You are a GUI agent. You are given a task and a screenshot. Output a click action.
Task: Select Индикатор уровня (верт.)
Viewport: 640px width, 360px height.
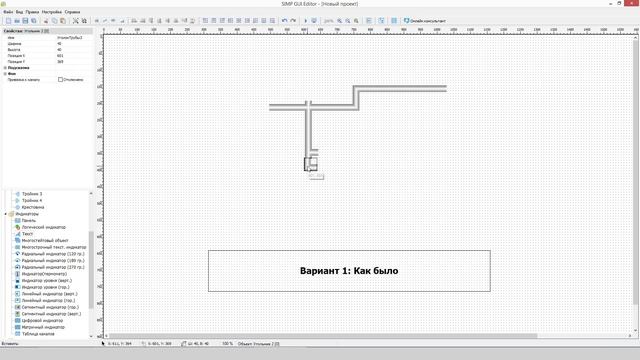[x=47, y=280]
